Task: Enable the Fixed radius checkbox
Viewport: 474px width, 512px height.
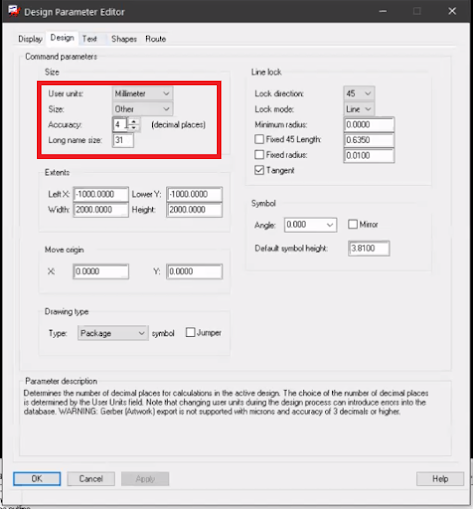Action: tap(259, 155)
